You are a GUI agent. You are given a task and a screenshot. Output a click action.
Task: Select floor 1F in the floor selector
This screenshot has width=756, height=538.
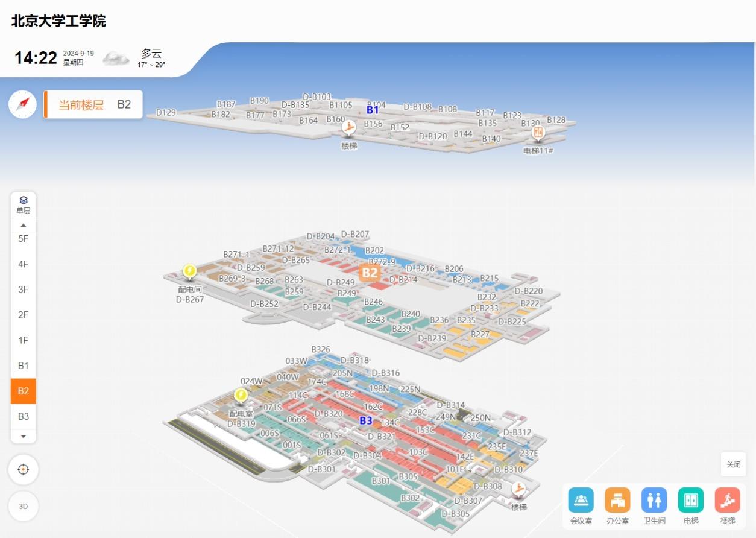pyautogui.click(x=24, y=340)
